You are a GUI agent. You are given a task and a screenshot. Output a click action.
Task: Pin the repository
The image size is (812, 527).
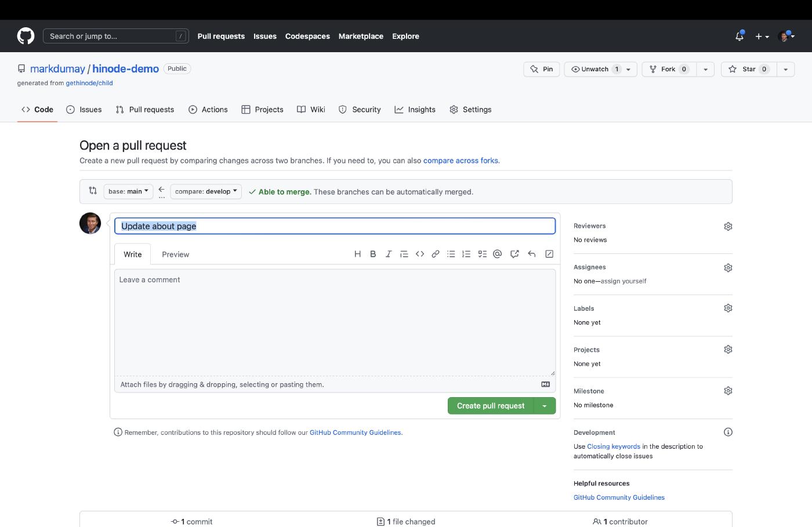(542, 69)
